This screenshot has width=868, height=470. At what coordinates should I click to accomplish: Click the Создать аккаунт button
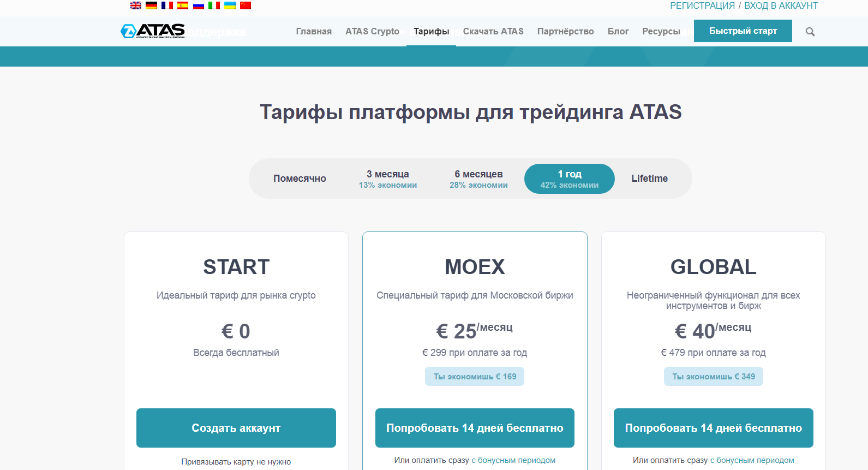236,428
